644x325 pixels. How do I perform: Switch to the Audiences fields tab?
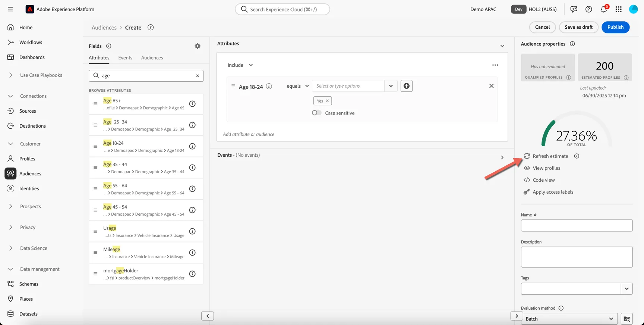(152, 57)
